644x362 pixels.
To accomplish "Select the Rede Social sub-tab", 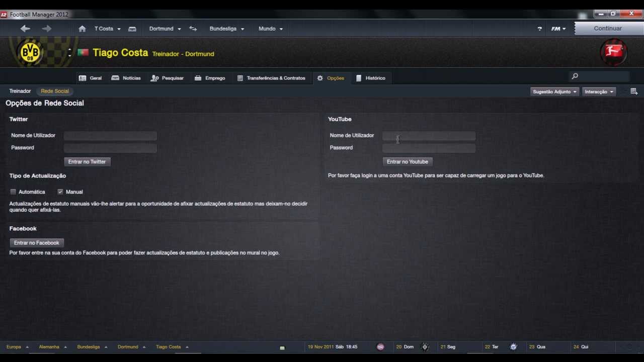I will pyautogui.click(x=55, y=91).
